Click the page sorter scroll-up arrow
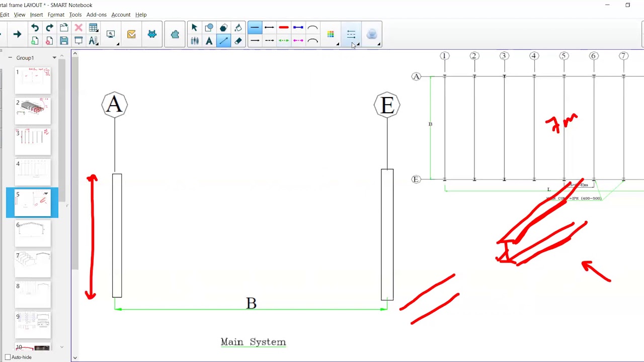The width and height of the screenshot is (644, 362). click(x=62, y=55)
